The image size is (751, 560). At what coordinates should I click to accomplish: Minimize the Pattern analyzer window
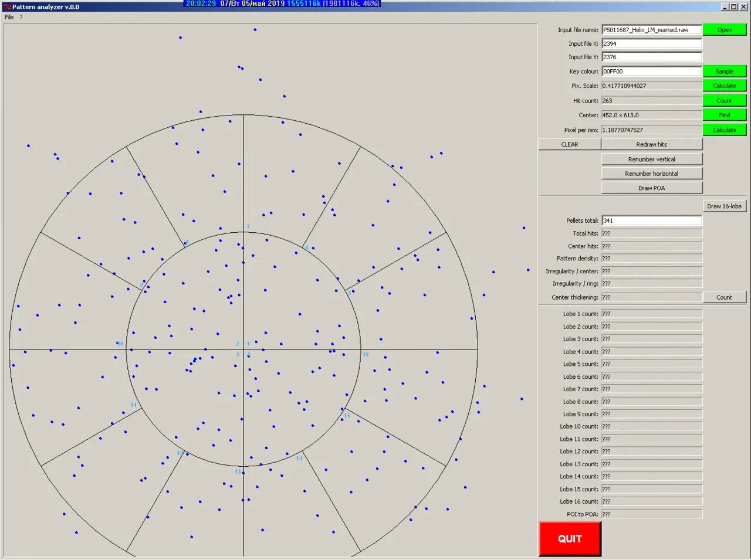pyautogui.click(x=725, y=7)
